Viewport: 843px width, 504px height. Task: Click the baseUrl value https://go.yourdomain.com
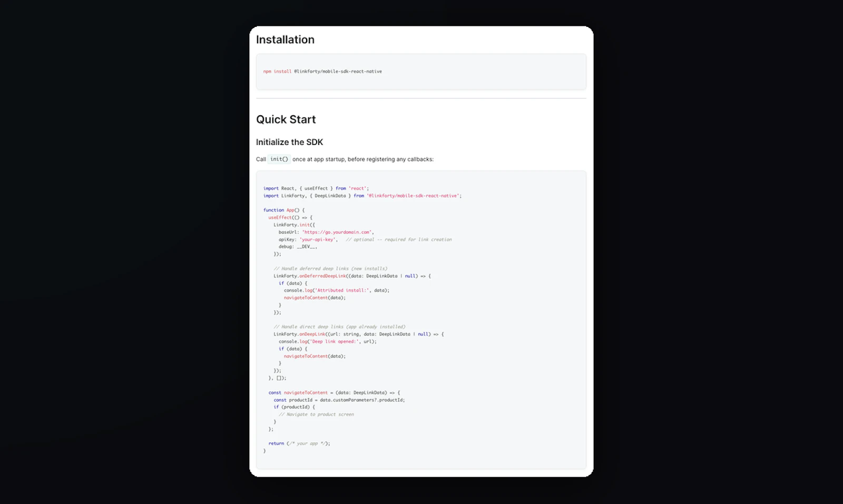pos(337,232)
